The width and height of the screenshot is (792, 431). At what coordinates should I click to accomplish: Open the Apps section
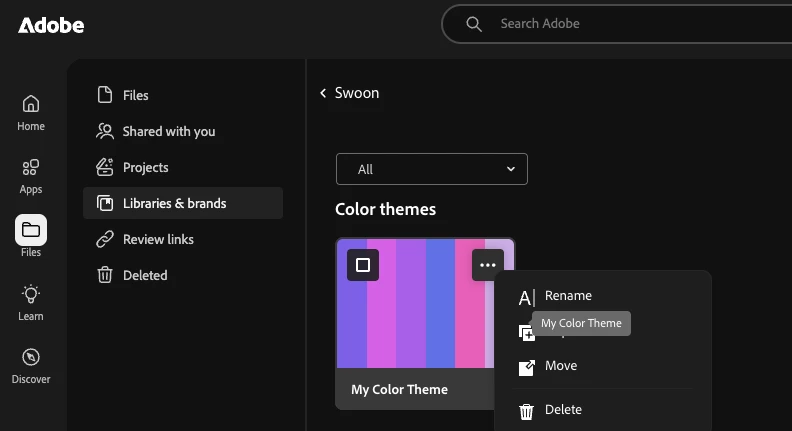pos(31,176)
